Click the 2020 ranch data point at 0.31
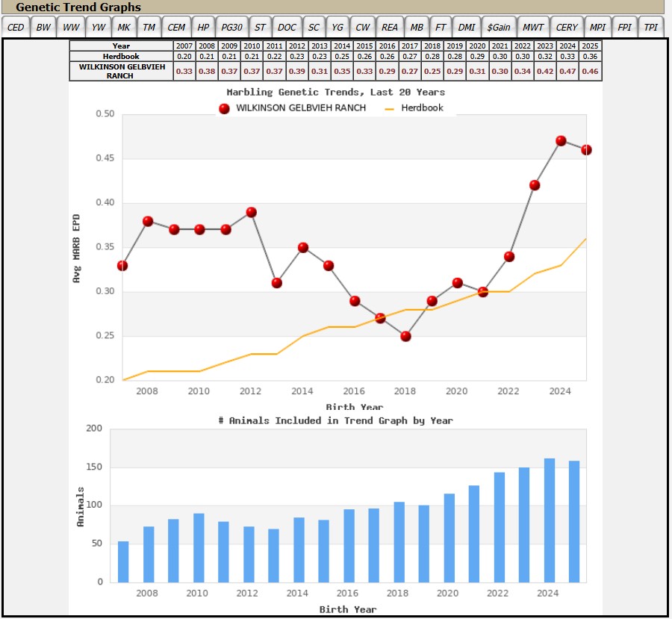672x619 pixels. coord(457,283)
